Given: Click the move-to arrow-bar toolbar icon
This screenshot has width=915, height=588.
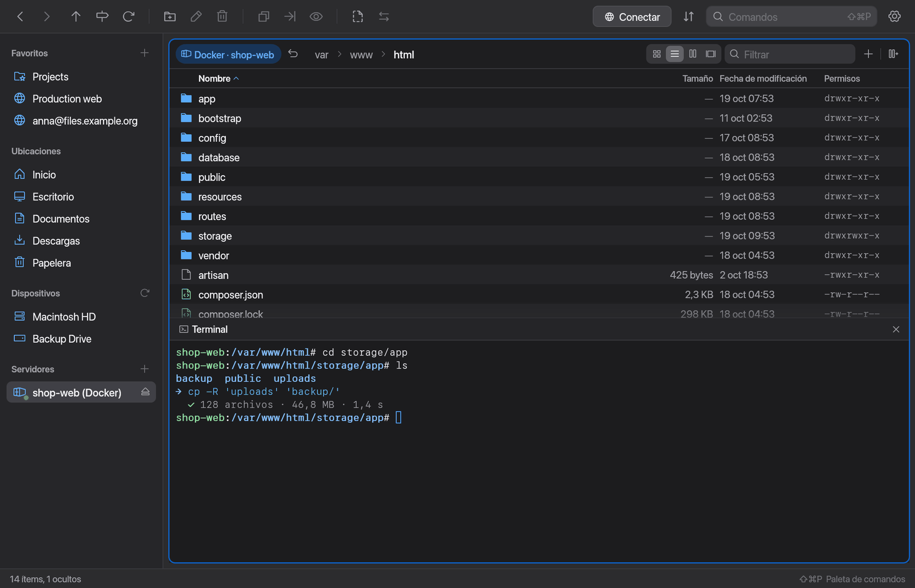Looking at the screenshot, I should click(290, 17).
